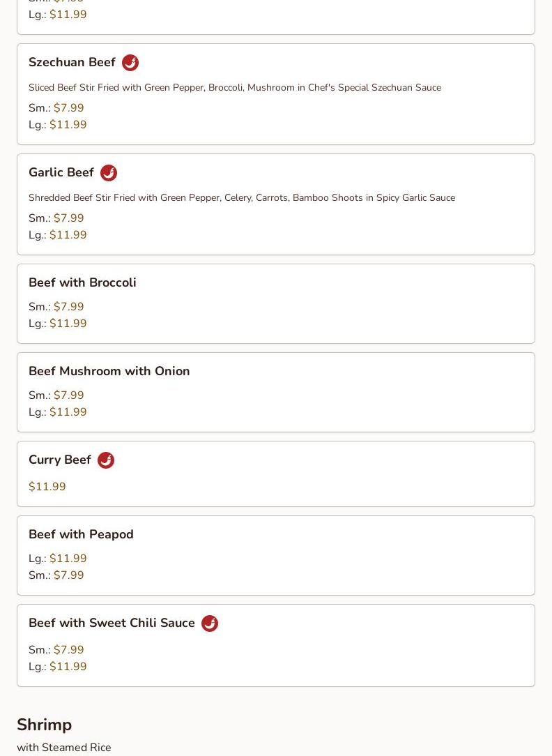
Task: Select the Curry Beef heading
Action: (60, 460)
